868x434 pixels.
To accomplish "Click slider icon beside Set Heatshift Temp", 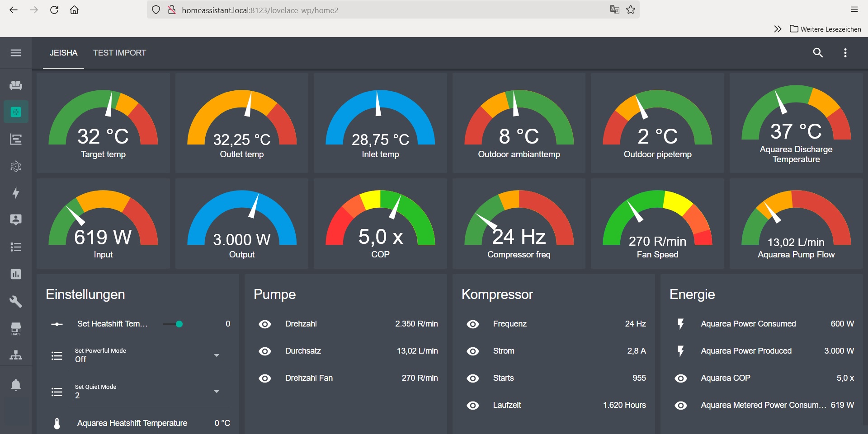I will tap(57, 324).
